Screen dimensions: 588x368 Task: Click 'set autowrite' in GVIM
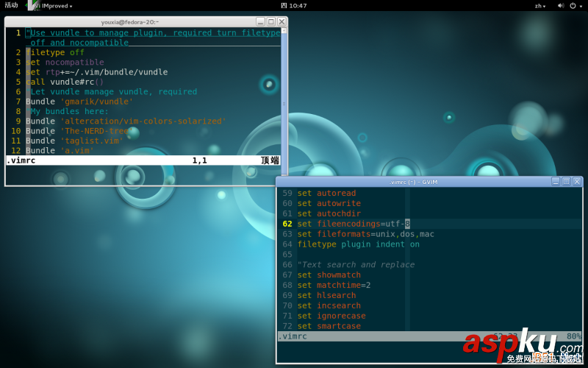pos(329,203)
